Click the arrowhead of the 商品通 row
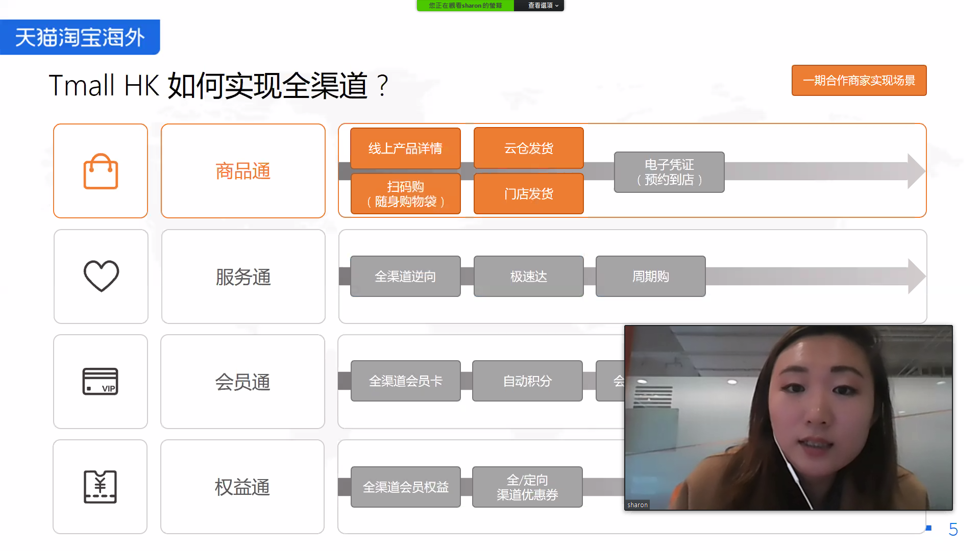The image size is (980, 551). click(x=916, y=171)
